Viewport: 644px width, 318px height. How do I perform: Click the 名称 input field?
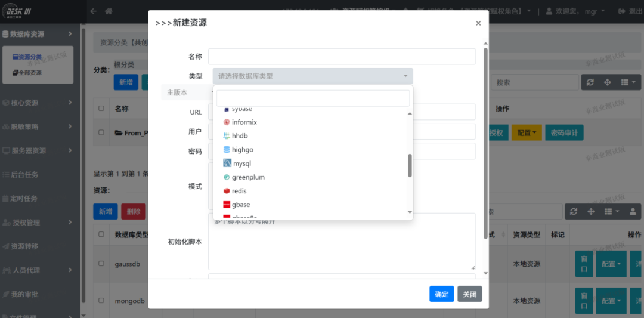[342, 56]
